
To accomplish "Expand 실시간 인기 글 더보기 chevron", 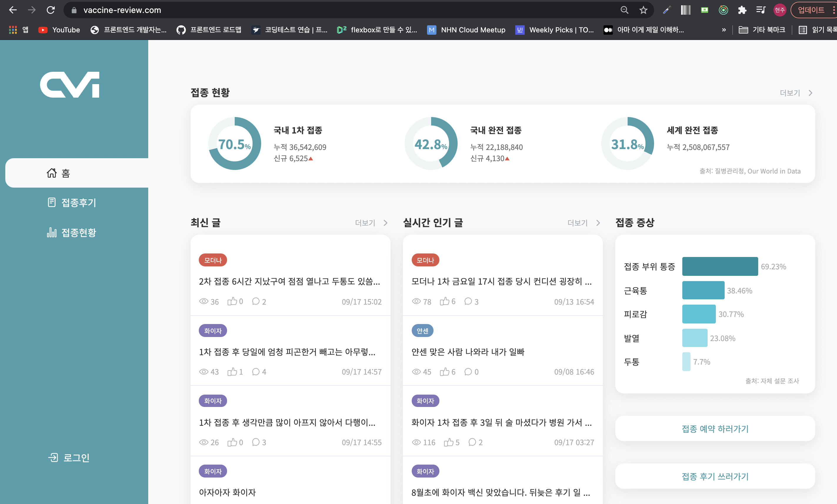I will (x=598, y=223).
